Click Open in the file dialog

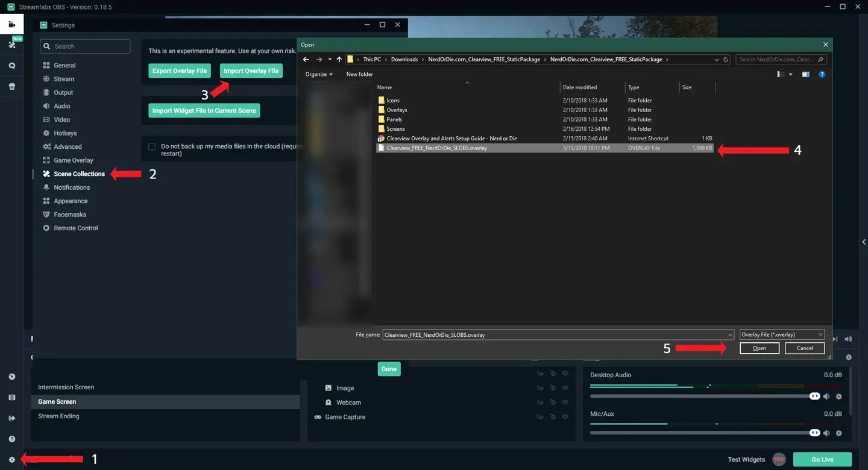(x=759, y=348)
